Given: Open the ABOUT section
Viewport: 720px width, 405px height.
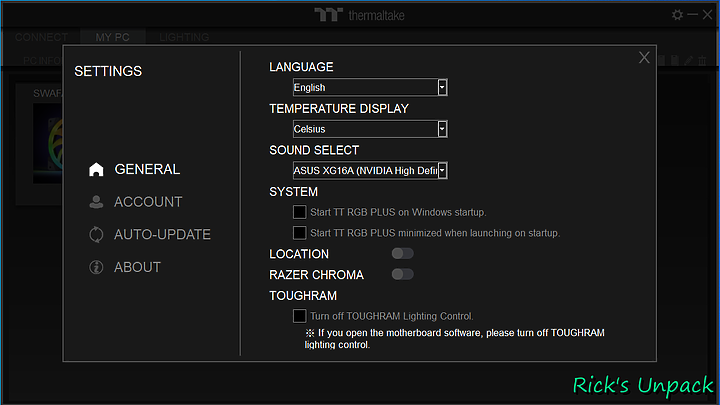Looking at the screenshot, I should (137, 267).
